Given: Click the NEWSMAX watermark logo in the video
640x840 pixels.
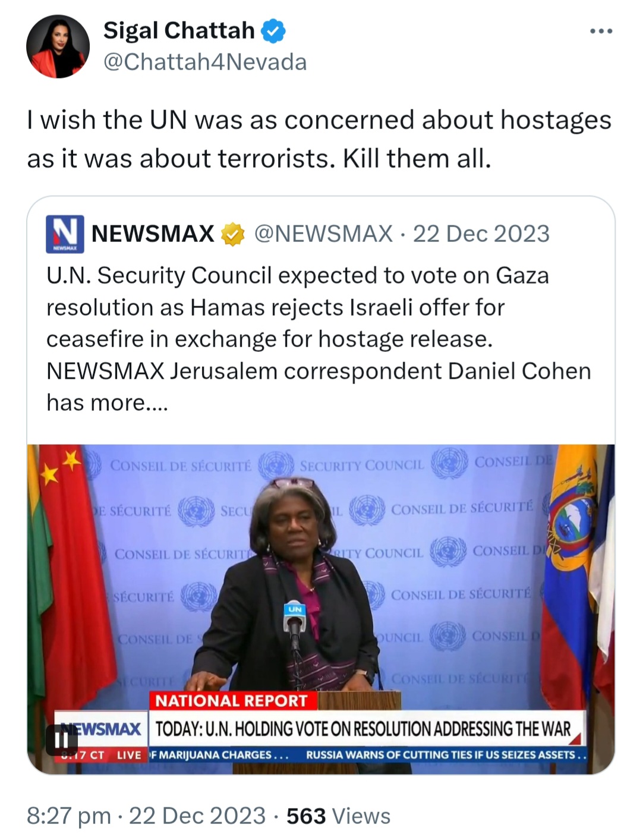Looking at the screenshot, I should [101, 728].
